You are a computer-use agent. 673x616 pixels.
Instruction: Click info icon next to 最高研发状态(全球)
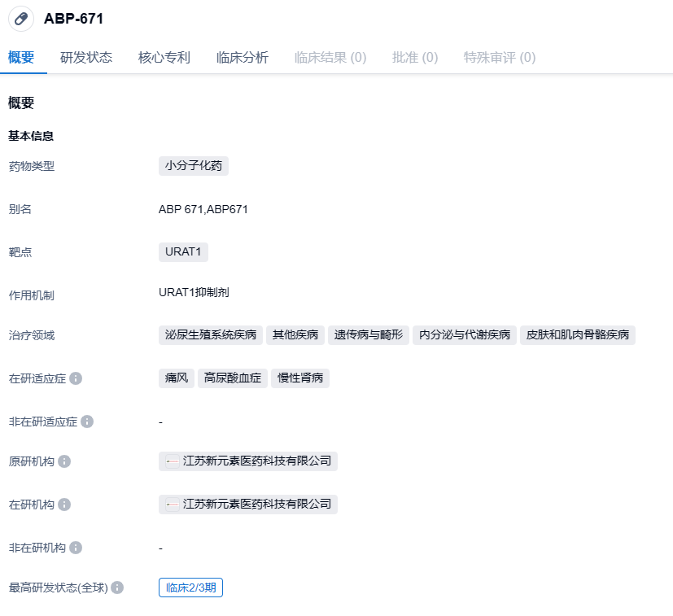tap(117, 588)
